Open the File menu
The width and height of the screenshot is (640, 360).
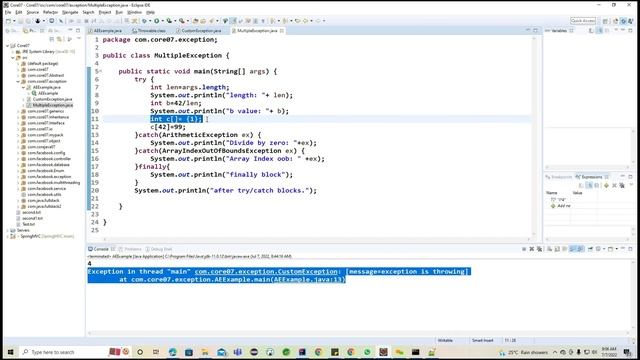(x=8, y=12)
